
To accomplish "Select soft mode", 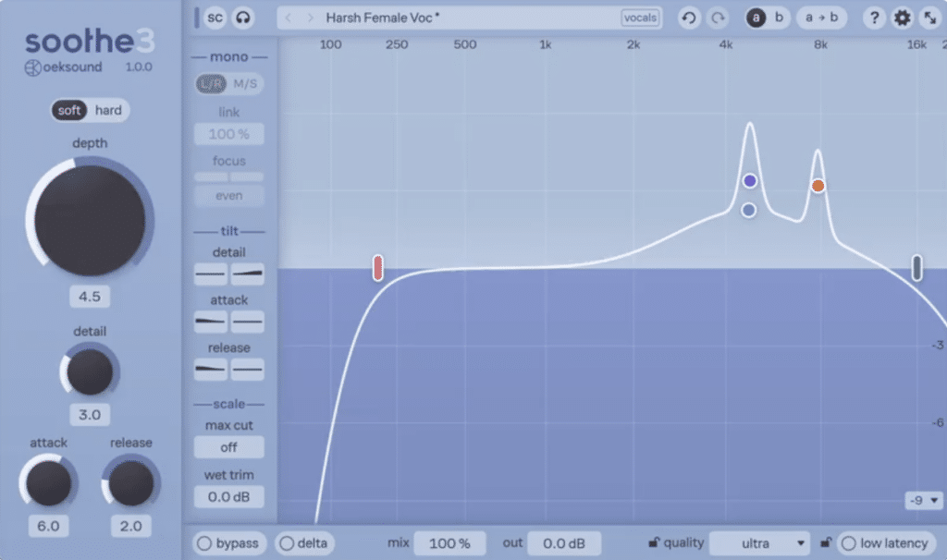I will [x=68, y=111].
